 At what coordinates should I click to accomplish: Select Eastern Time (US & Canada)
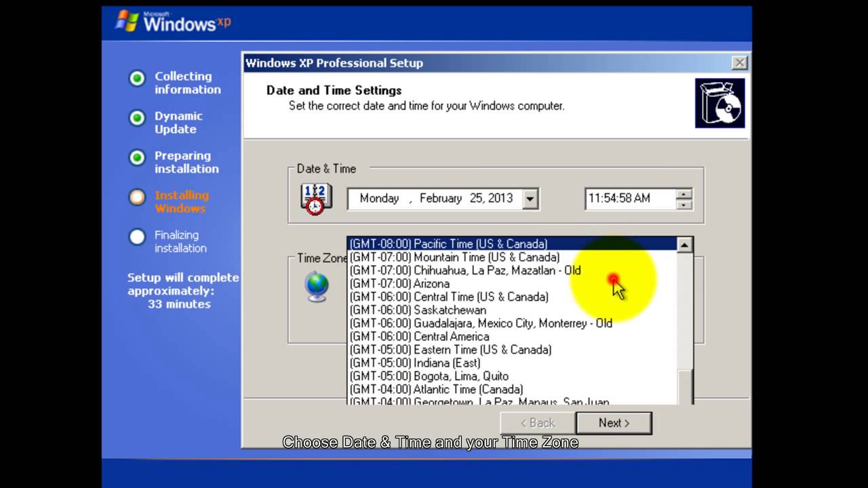coord(512,350)
